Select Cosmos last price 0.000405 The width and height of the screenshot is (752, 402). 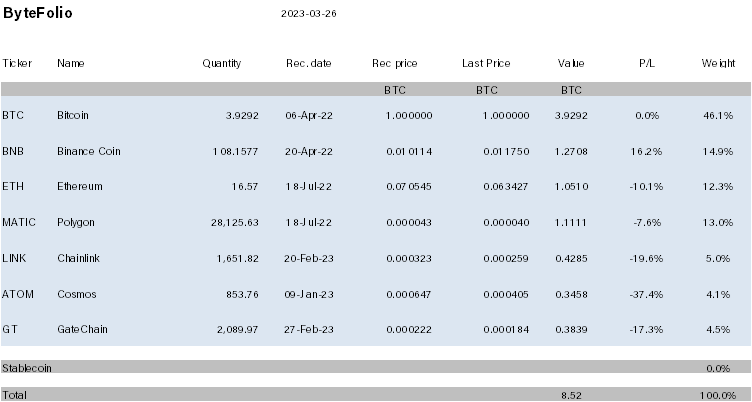click(506, 295)
